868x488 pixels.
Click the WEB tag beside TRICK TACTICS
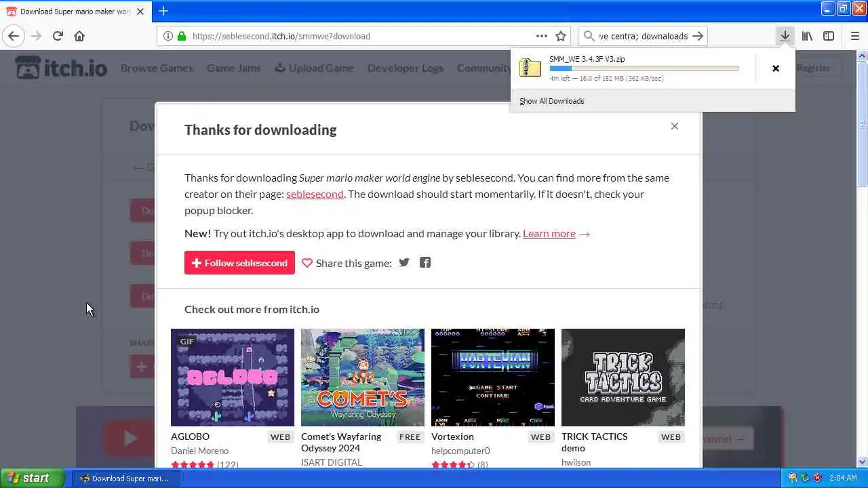[671, 437]
